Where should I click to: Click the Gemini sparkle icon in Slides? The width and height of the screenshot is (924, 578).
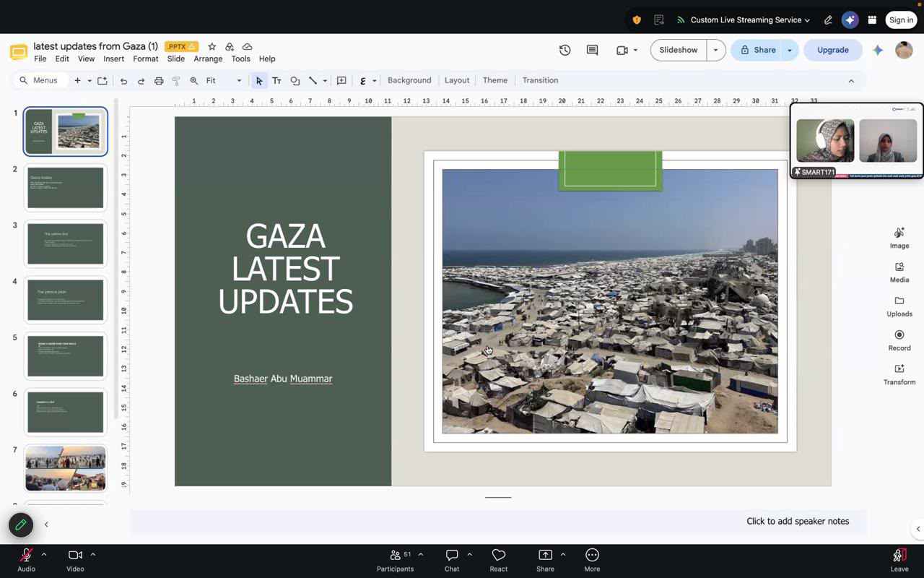(878, 50)
